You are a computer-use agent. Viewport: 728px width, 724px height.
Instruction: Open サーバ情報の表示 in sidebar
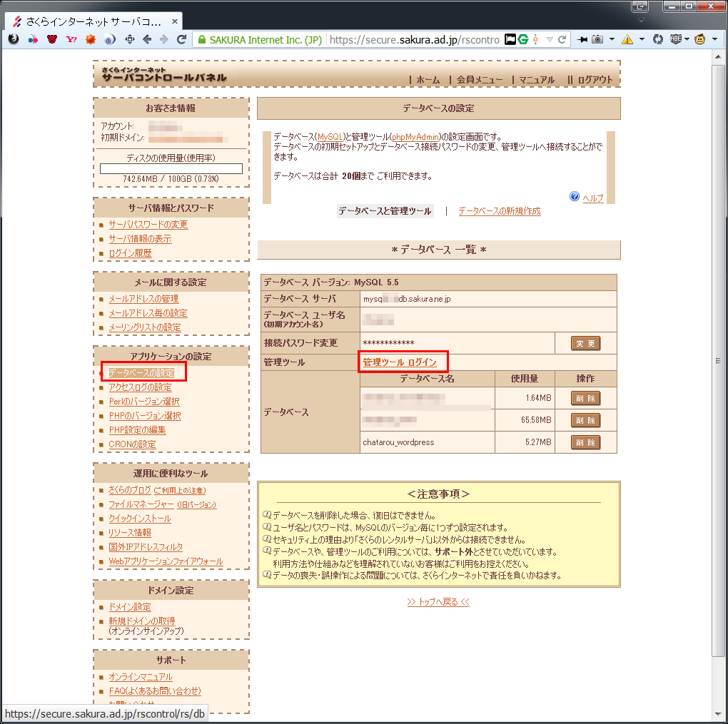tap(140, 239)
